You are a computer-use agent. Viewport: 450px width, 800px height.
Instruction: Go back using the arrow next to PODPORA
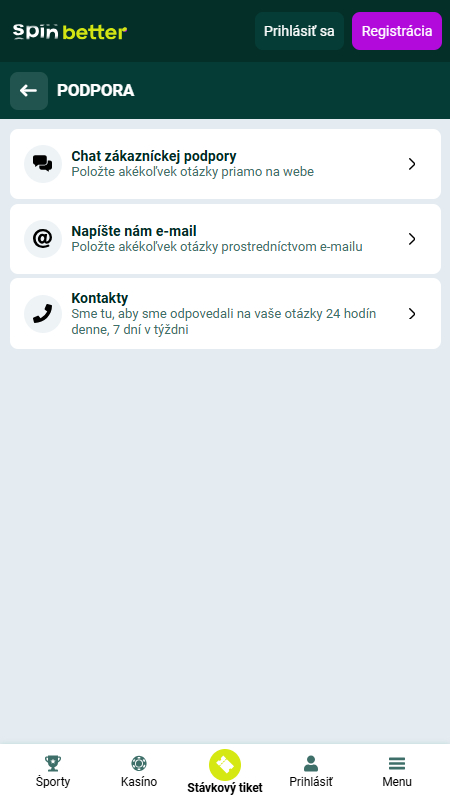[x=29, y=91]
